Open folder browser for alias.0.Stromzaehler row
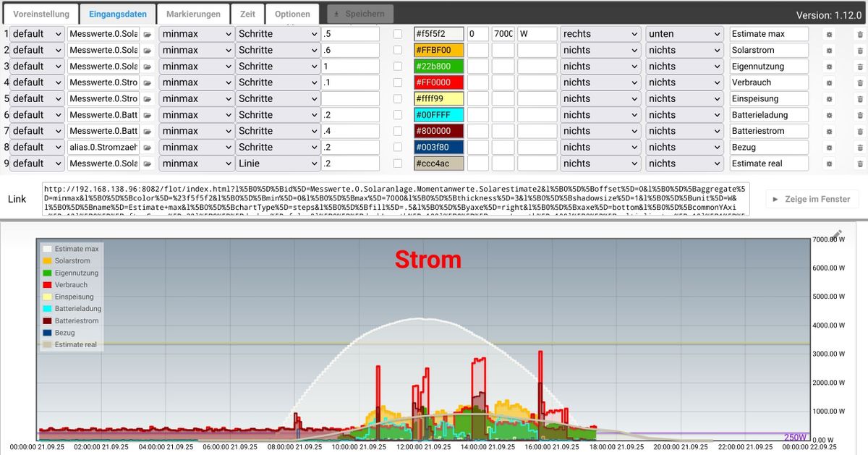868x455 pixels. pos(148,147)
